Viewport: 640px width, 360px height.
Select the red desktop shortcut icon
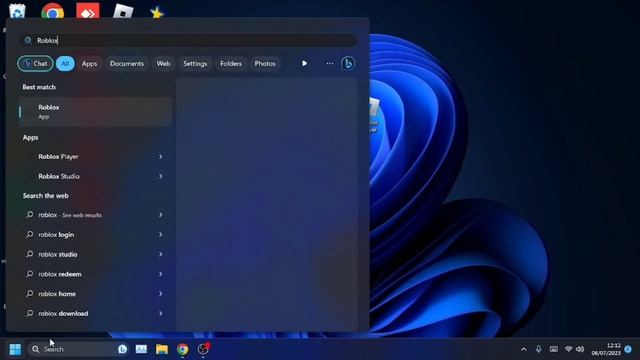(88, 11)
